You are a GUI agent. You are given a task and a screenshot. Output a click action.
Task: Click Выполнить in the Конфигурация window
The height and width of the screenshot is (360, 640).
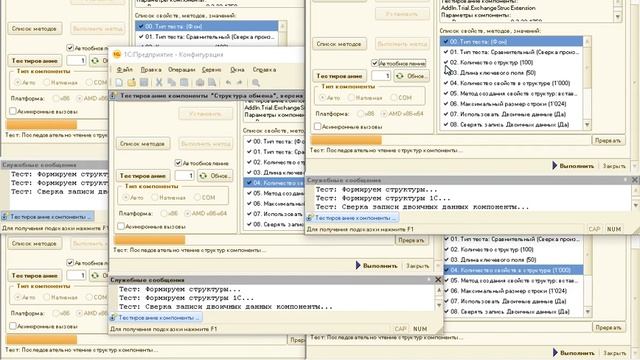pyautogui.click(x=376, y=265)
